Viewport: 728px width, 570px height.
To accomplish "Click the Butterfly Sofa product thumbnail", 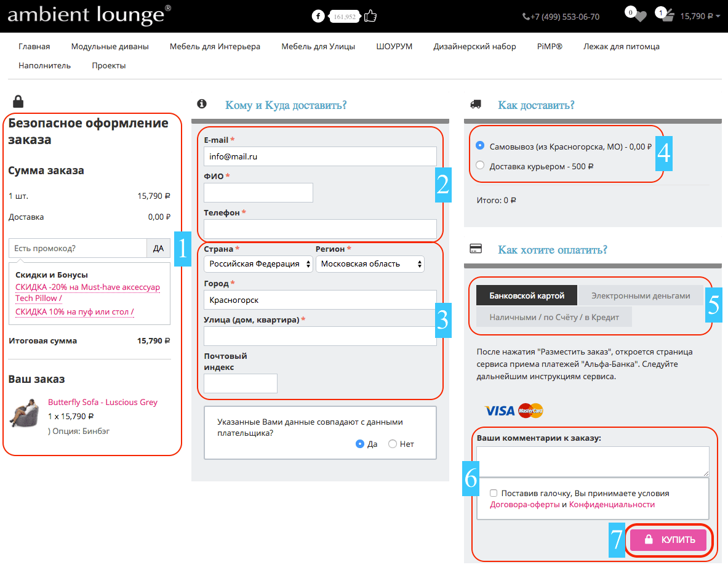I will (25, 413).
